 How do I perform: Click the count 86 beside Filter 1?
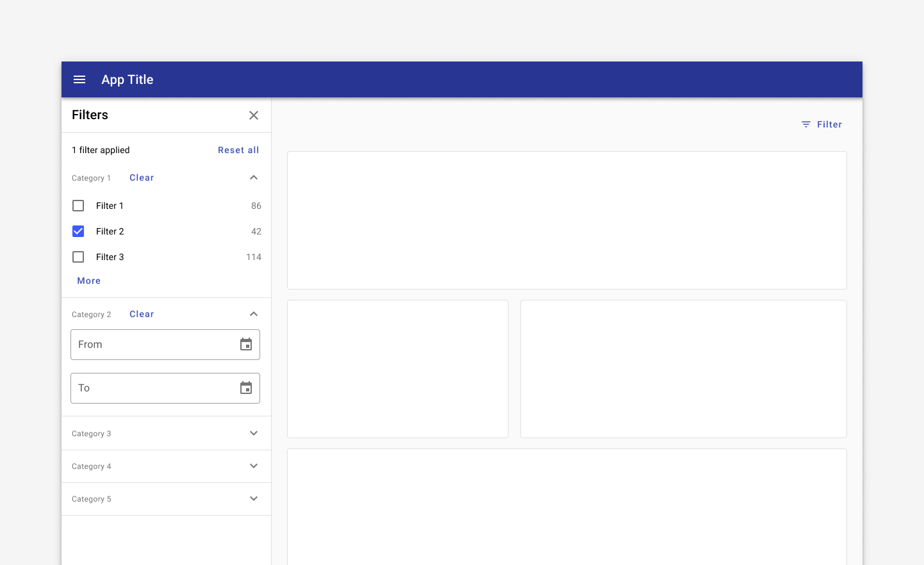pyautogui.click(x=256, y=206)
